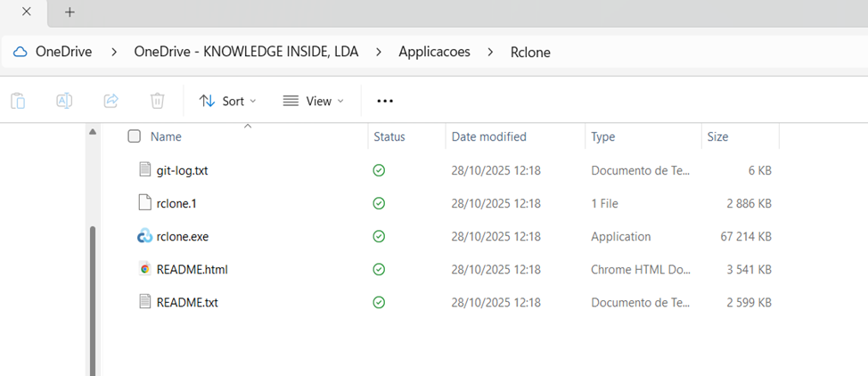
Task: Open the View dropdown menu
Action: pos(313,101)
